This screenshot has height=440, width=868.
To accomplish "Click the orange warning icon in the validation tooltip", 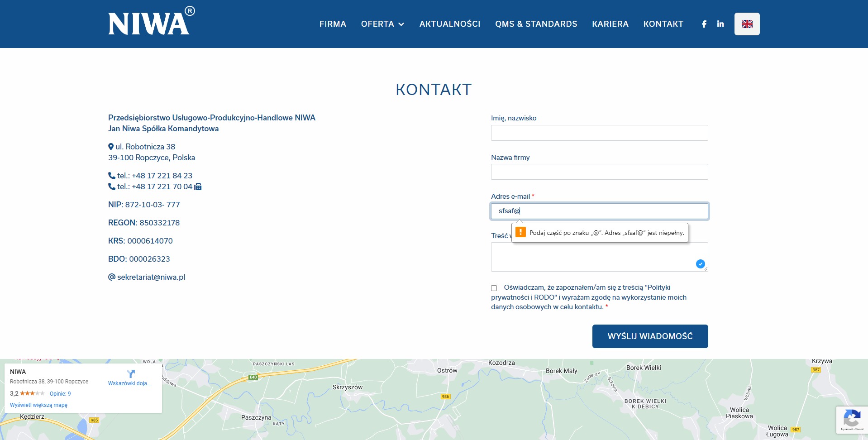I will point(520,232).
